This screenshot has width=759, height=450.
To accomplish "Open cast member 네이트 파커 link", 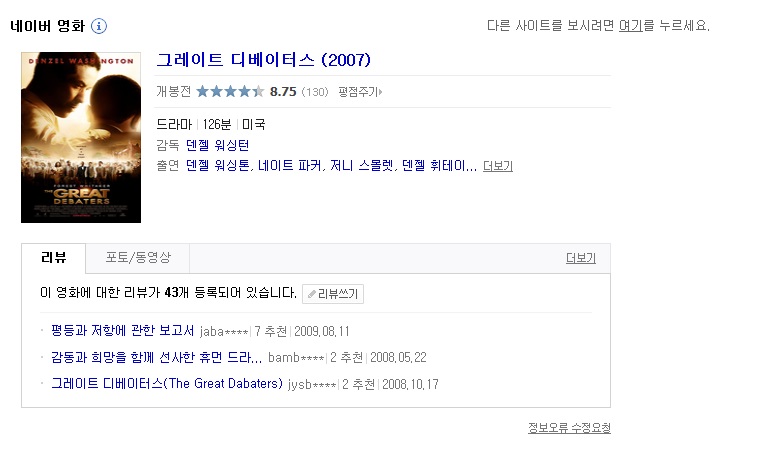I will [x=288, y=166].
